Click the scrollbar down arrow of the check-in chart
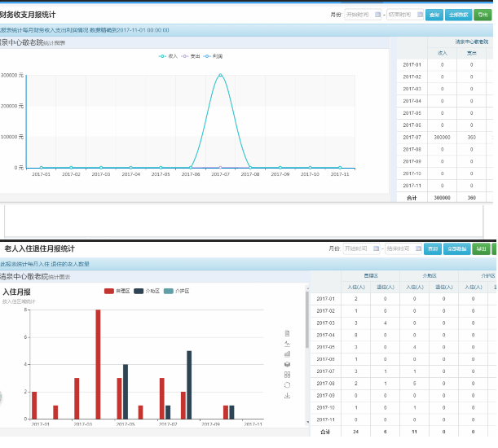The height and width of the screenshot is (448, 498). (x=307, y=422)
